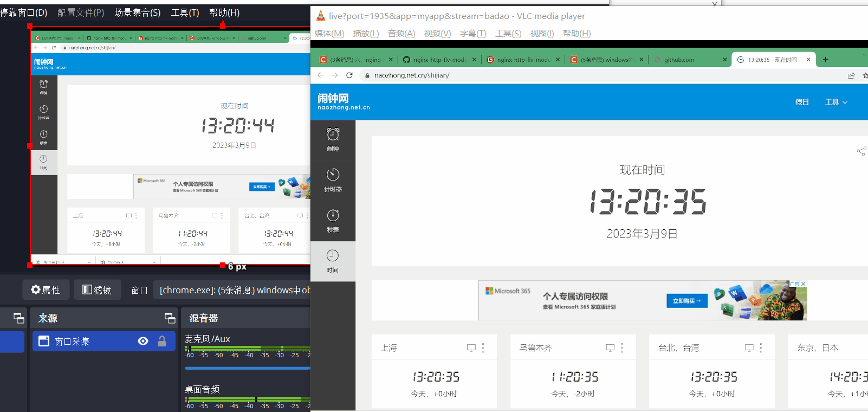The height and width of the screenshot is (412, 868).
Task: Select the github.com tab in VLC video
Action: point(689,60)
